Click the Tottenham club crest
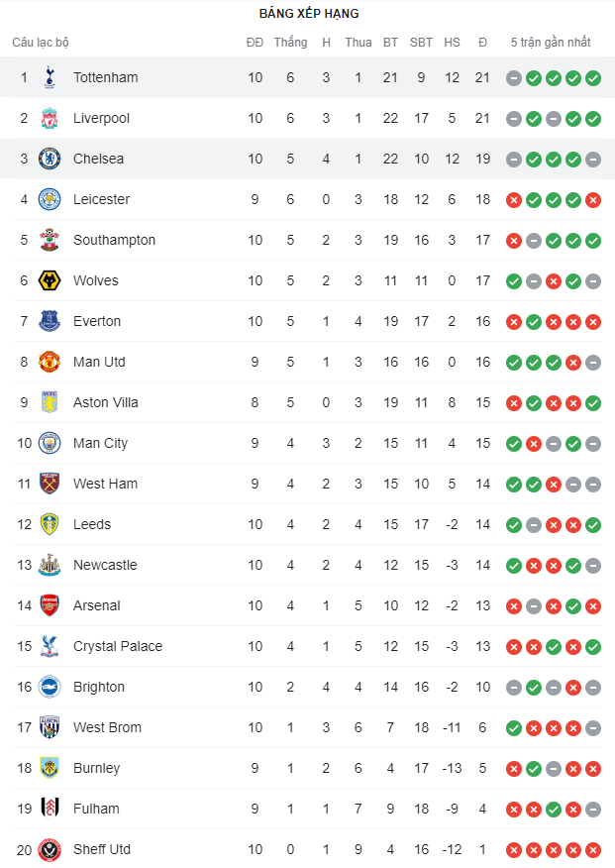This screenshot has height=868, width=615. [x=50, y=77]
